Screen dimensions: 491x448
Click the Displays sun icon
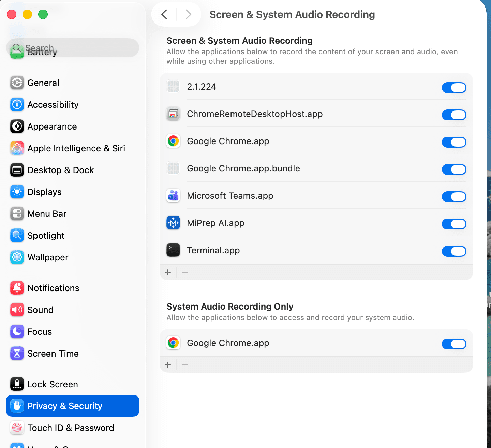[17, 192]
